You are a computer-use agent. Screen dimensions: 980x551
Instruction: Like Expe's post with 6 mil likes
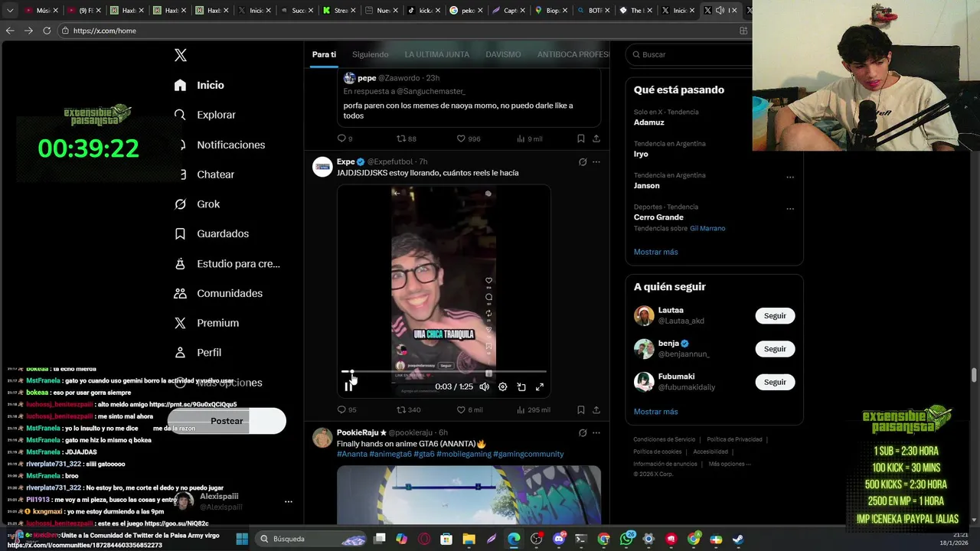point(469,410)
